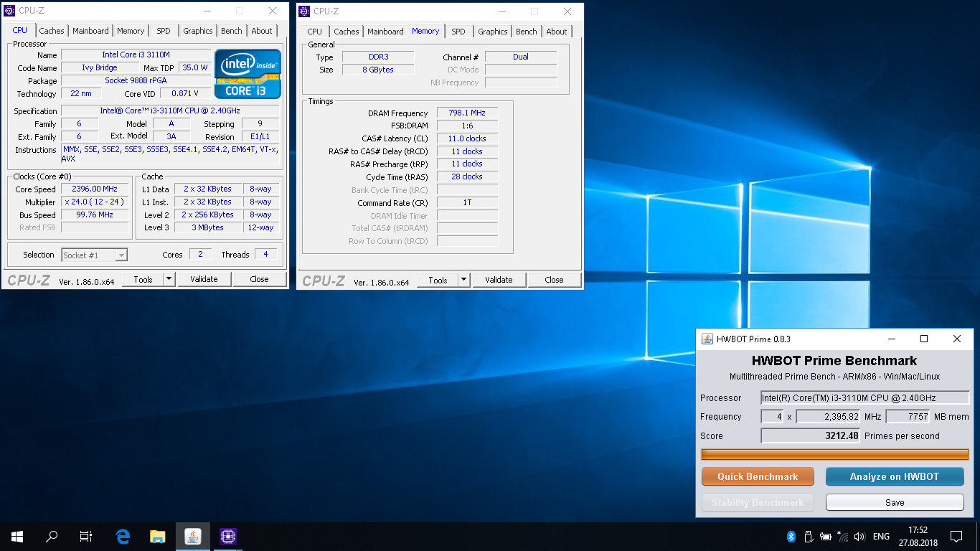The width and height of the screenshot is (980, 551).
Task: Click Close button in left CPU-Z window
Action: tap(260, 279)
